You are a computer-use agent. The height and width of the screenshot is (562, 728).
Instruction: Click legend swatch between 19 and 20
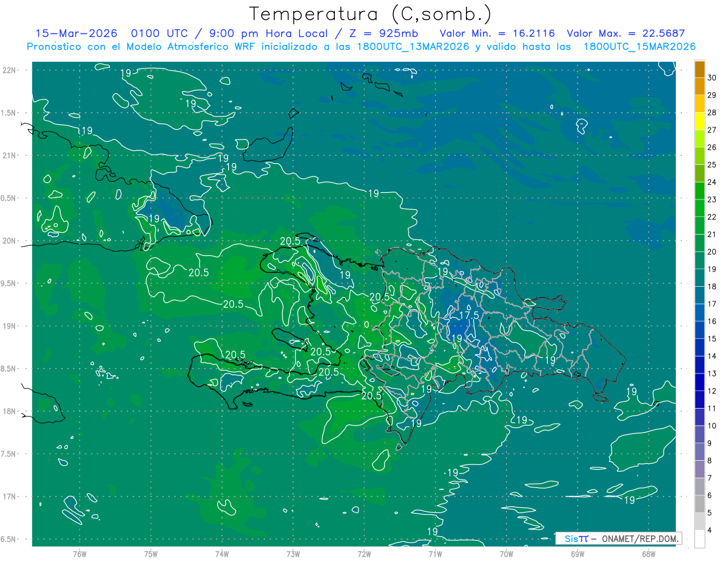pyautogui.click(x=699, y=260)
